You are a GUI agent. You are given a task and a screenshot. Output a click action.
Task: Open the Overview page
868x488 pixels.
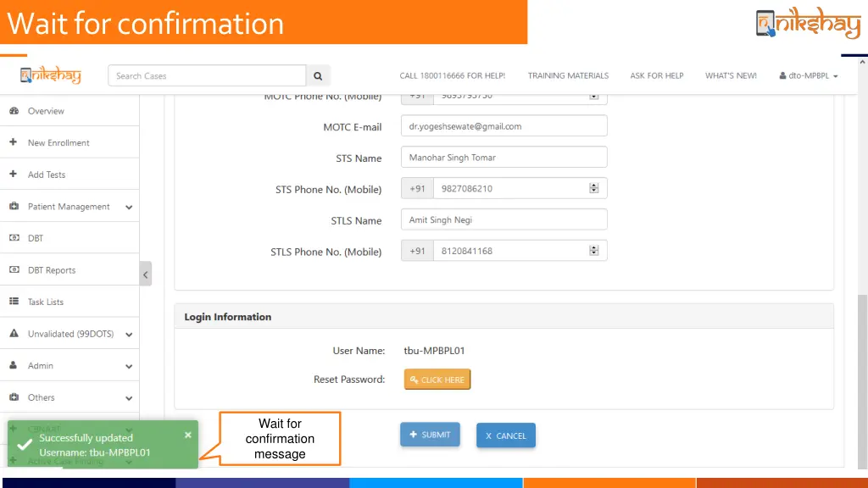[46, 111]
